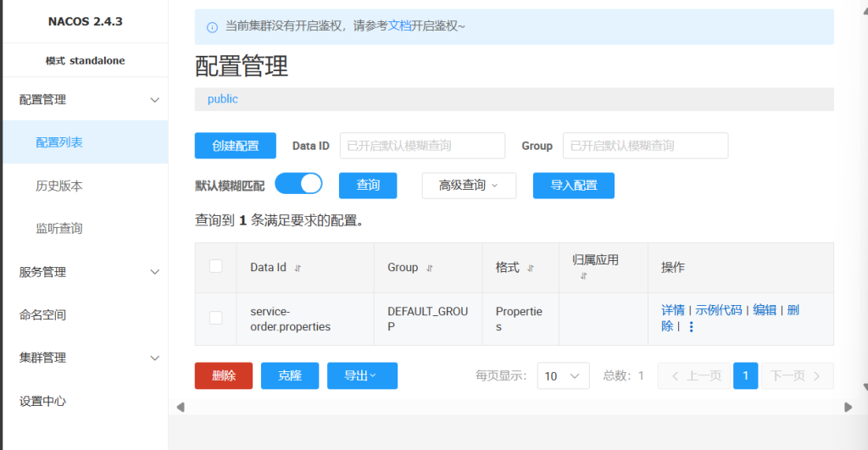The height and width of the screenshot is (450, 868).
Task: Open the 文档 link in the banner
Action: pyautogui.click(x=399, y=26)
